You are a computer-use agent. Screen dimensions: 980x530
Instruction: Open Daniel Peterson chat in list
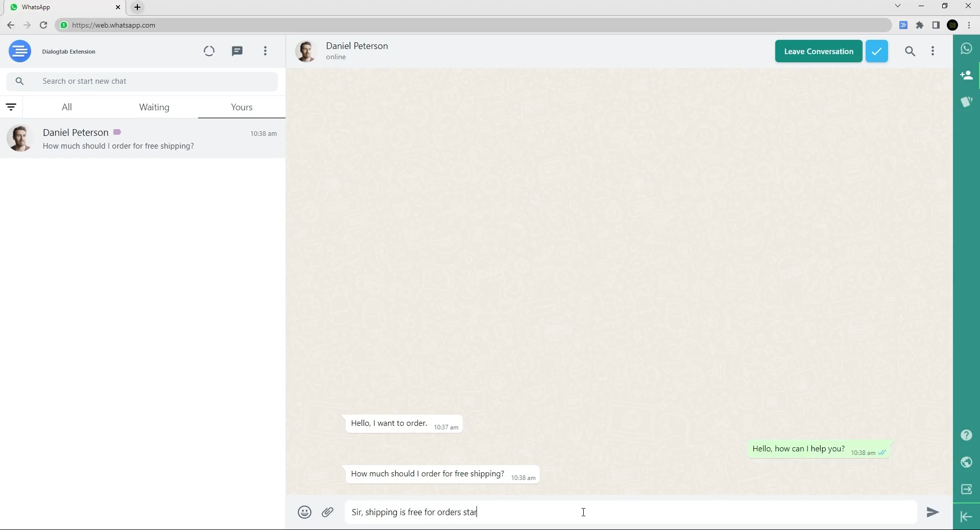tap(143, 139)
